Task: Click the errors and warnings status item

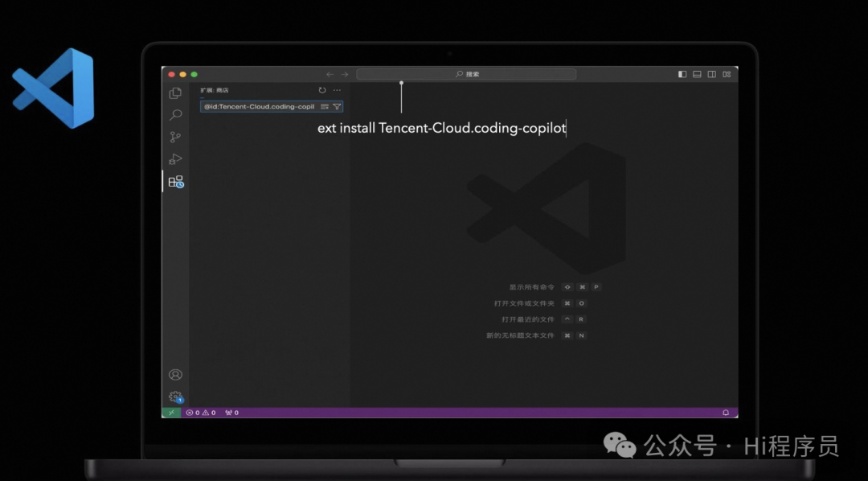Action: coord(201,413)
